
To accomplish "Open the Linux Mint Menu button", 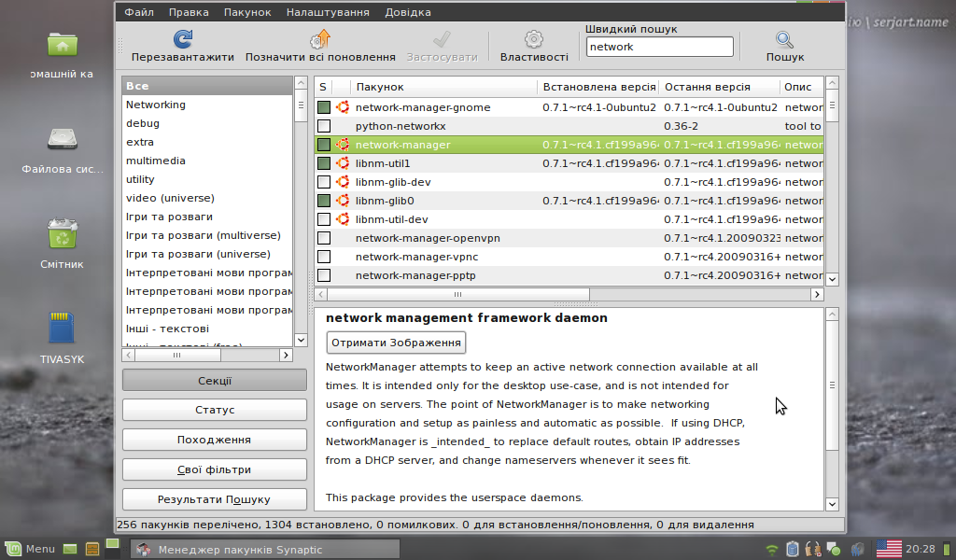I will pyautogui.click(x=31, y=549).
